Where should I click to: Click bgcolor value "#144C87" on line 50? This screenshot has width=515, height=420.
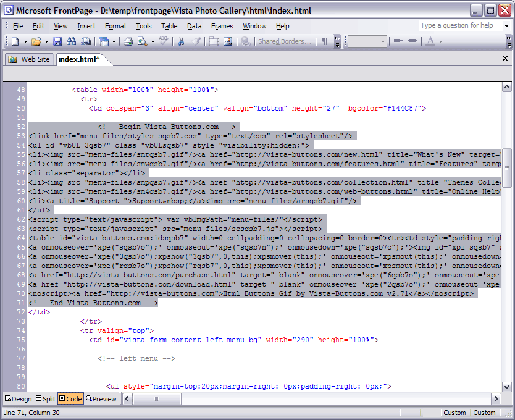(x=403, y=109)
